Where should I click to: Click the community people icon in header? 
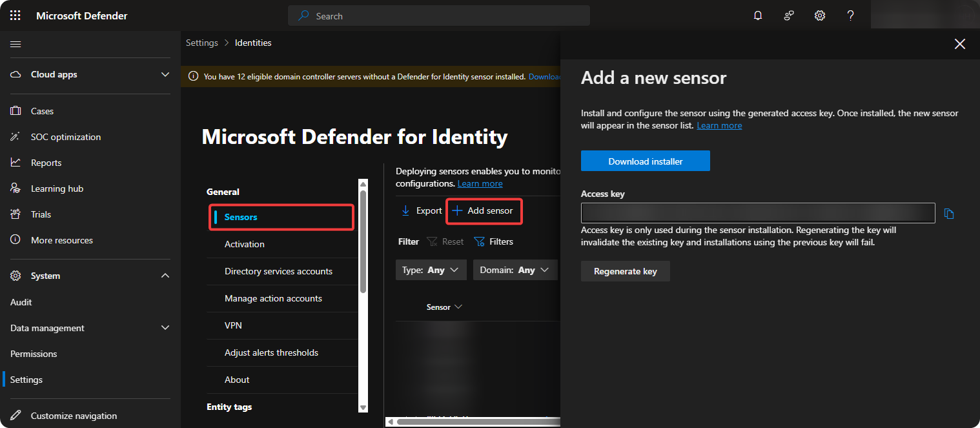[789, 15]
